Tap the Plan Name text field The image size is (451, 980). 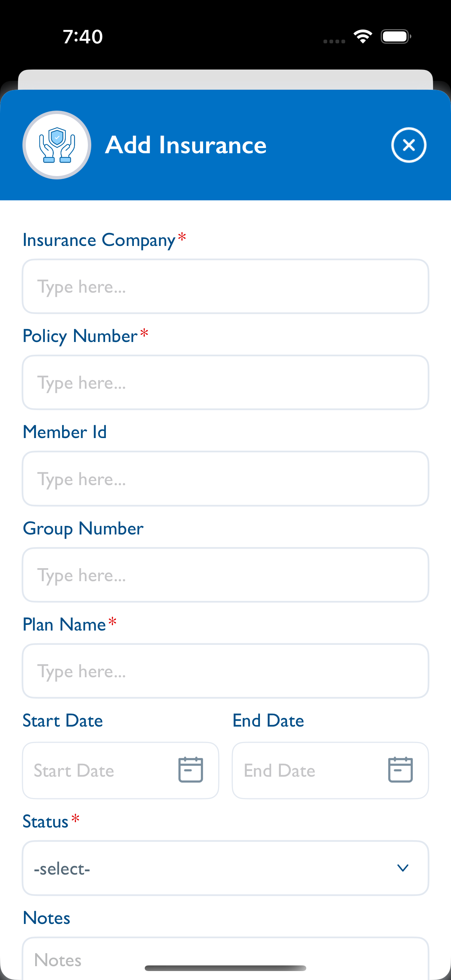coord(225,671)
